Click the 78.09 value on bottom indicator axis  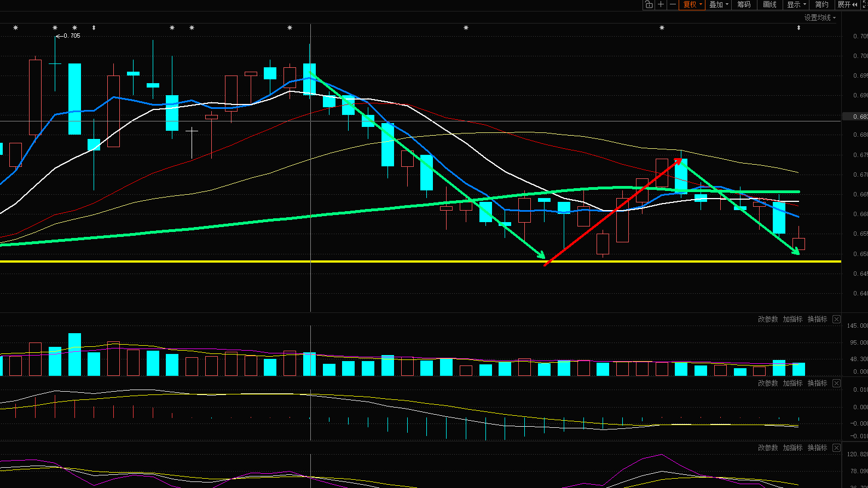click(859, 470)
